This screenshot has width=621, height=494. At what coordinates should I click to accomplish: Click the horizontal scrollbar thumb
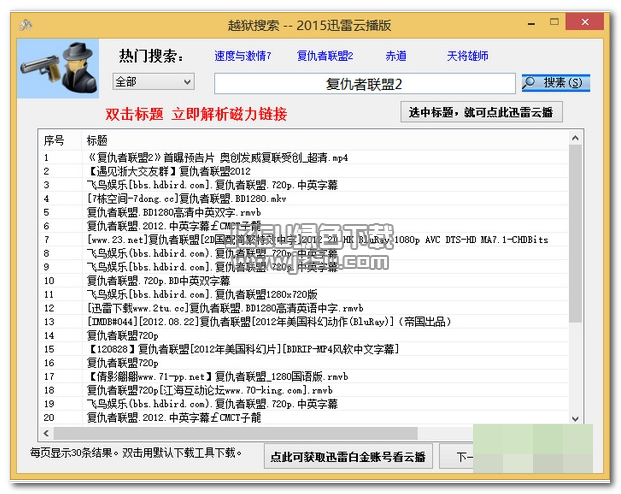[x=236, y=433]
